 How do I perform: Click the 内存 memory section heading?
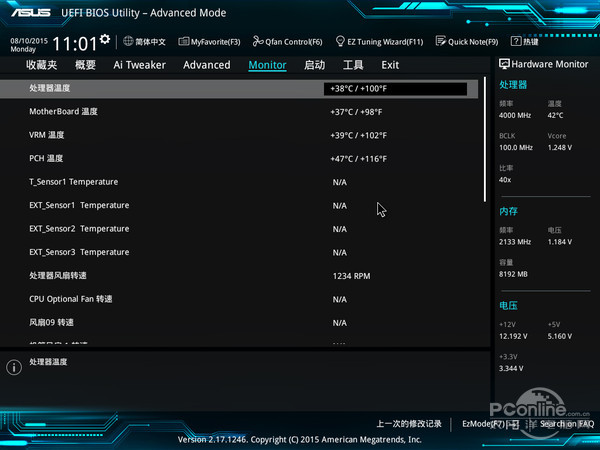tap(508, 211)
